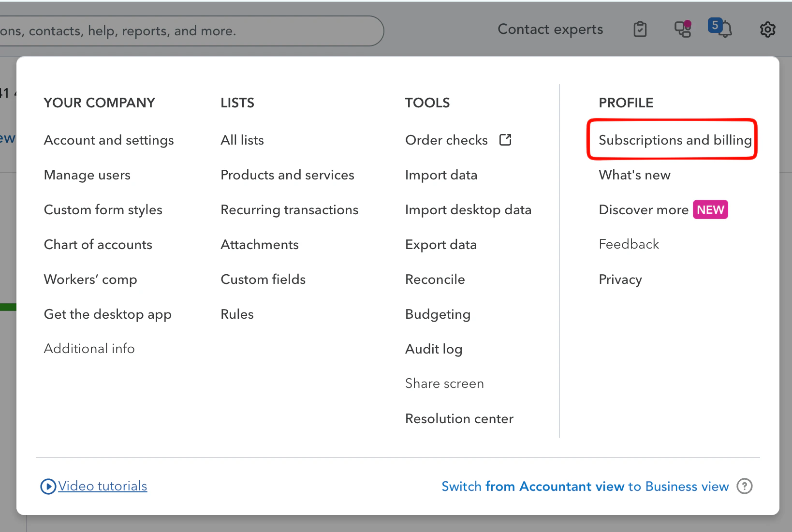Select Get the desktop app
Image resolution: width=792 pixels, height=532 pixels.
click(x=108, y=314)
